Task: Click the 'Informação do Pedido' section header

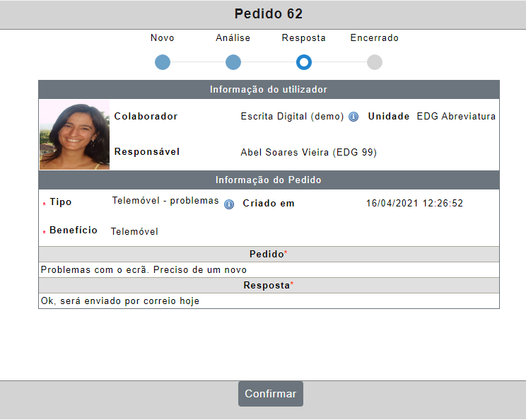Action: 269,180
